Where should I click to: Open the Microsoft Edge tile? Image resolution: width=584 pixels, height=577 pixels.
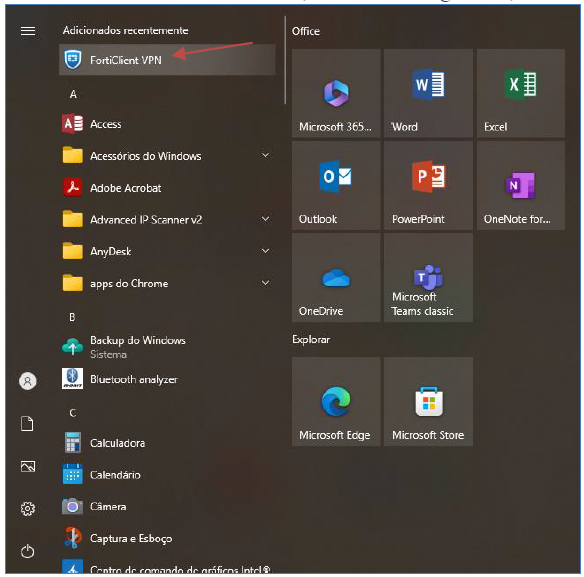pos(336,402)
